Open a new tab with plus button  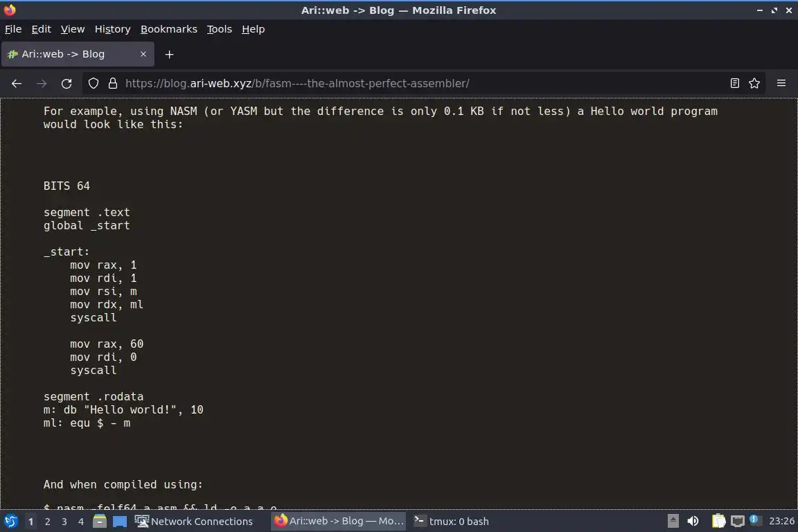(170, 55)
